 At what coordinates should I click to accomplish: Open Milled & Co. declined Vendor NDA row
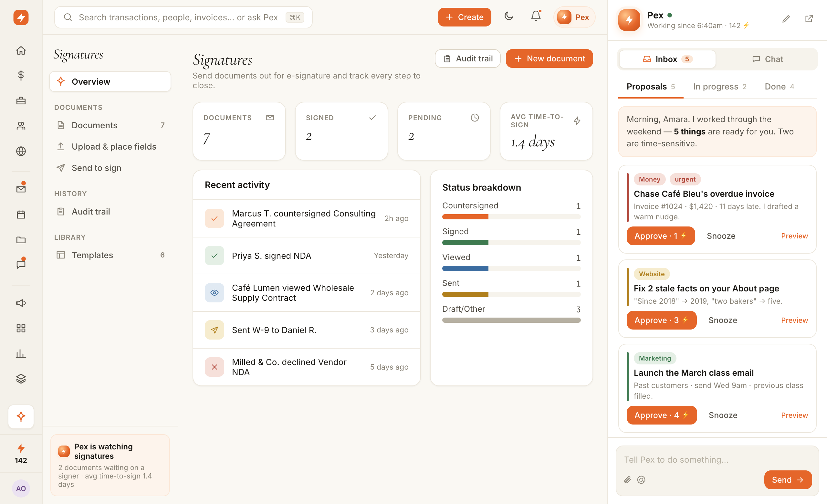[x=307, y=367]
